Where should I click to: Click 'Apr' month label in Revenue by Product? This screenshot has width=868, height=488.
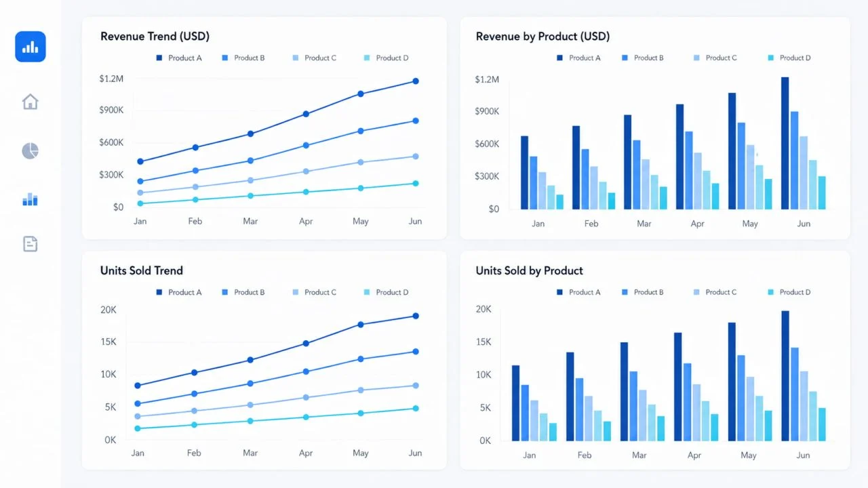click(697, 224)
